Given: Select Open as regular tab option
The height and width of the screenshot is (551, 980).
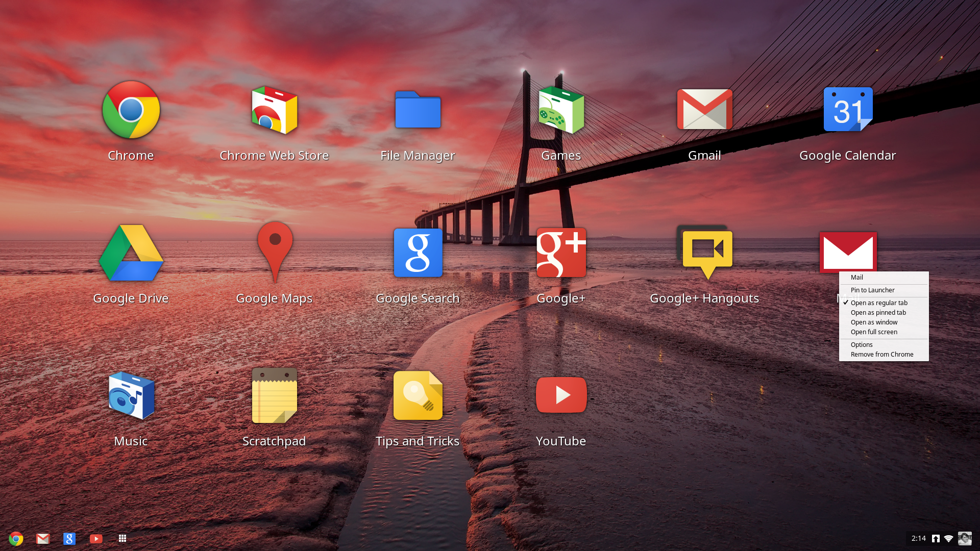Looking at the screenshot, I should [879, 303].
